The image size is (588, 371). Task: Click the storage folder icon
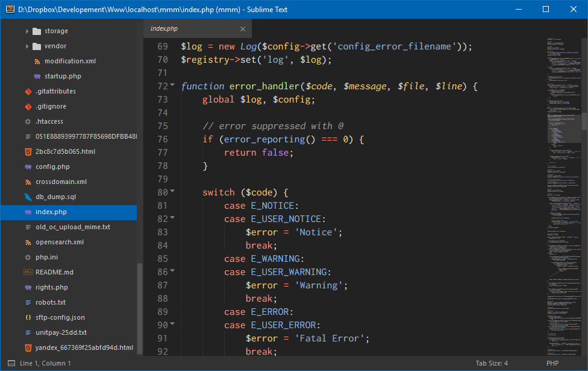pyautogui.click(x=37, y=31)
